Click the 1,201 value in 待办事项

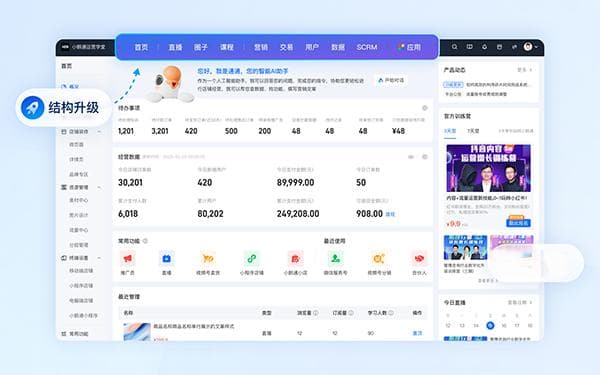(x=126, y=131)
